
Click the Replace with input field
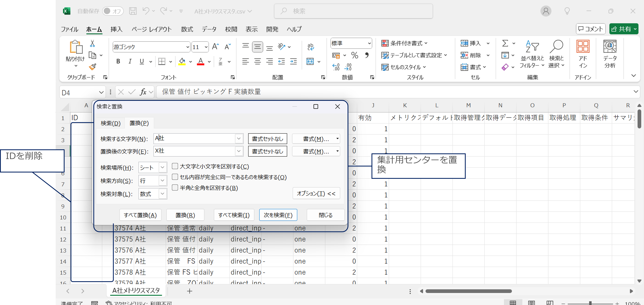click(194, 151)
